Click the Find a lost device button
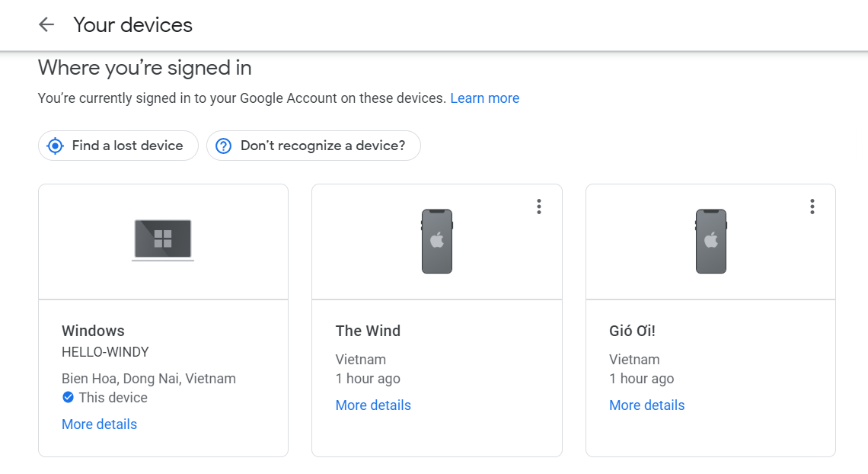This screenshot has height=474, width=868. coord(118,146)
